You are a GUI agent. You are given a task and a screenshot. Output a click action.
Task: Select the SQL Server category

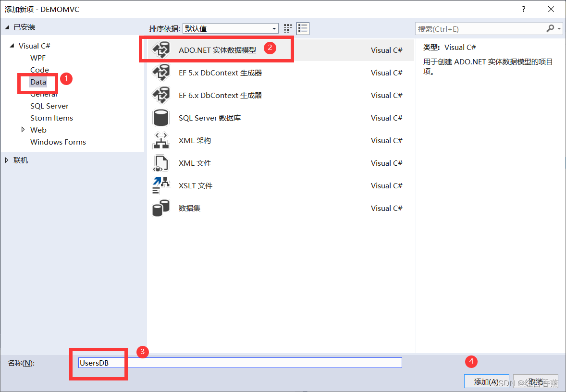(49, 106)
